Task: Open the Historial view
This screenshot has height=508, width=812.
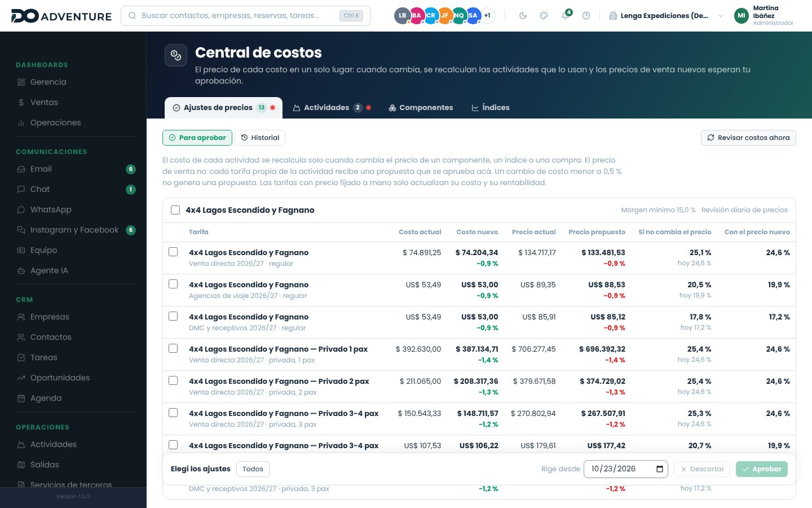Action: pos(260,138)
